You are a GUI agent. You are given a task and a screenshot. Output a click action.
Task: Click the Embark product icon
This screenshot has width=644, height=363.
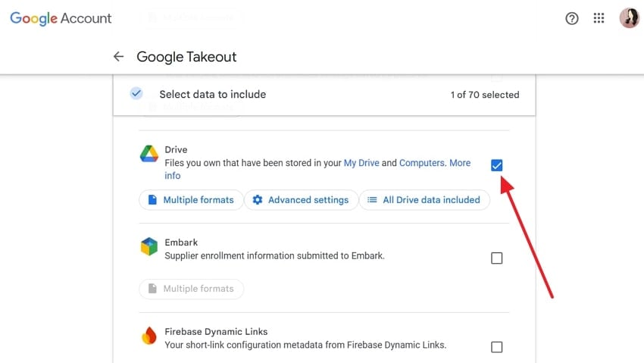149,247
